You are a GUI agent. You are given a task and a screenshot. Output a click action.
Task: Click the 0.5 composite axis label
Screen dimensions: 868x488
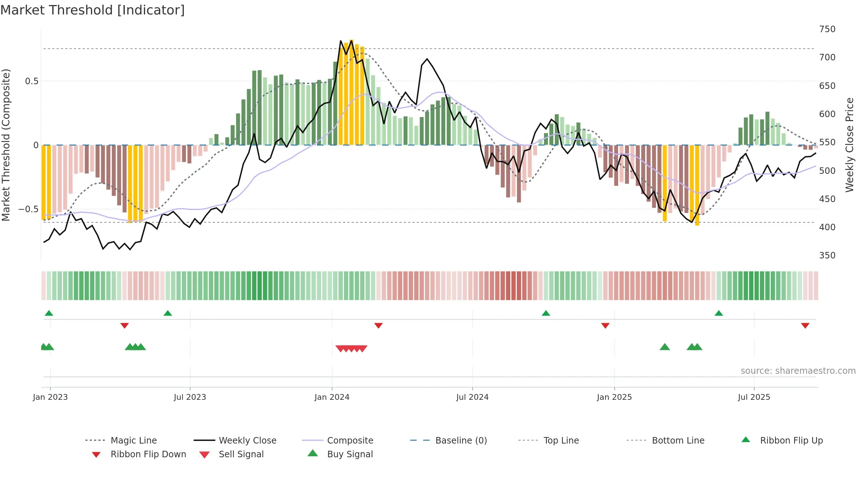point(32,81)
